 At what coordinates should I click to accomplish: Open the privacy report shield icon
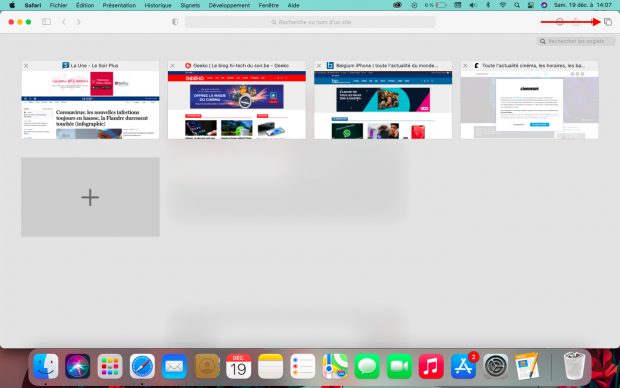pos(175,22)
